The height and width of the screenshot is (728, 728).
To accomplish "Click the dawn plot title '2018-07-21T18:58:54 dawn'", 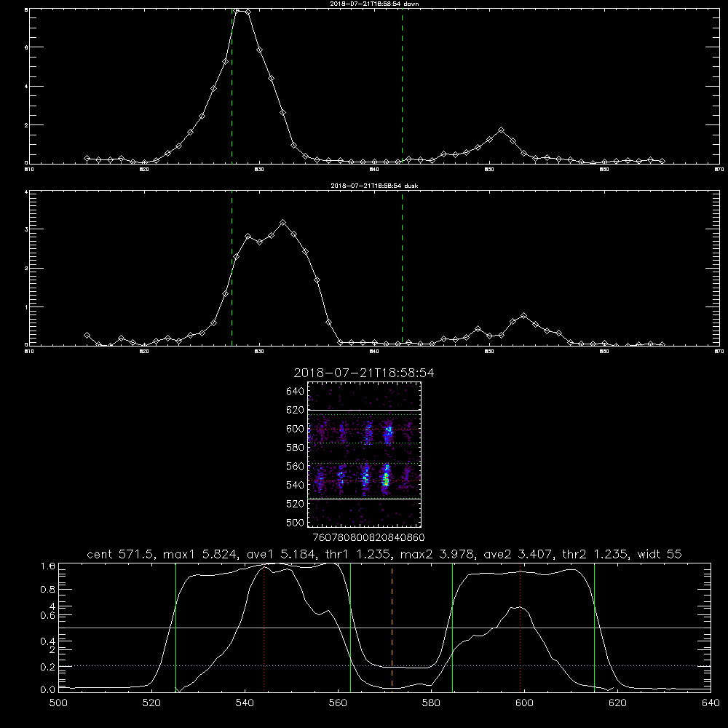I will pos(375,4).
